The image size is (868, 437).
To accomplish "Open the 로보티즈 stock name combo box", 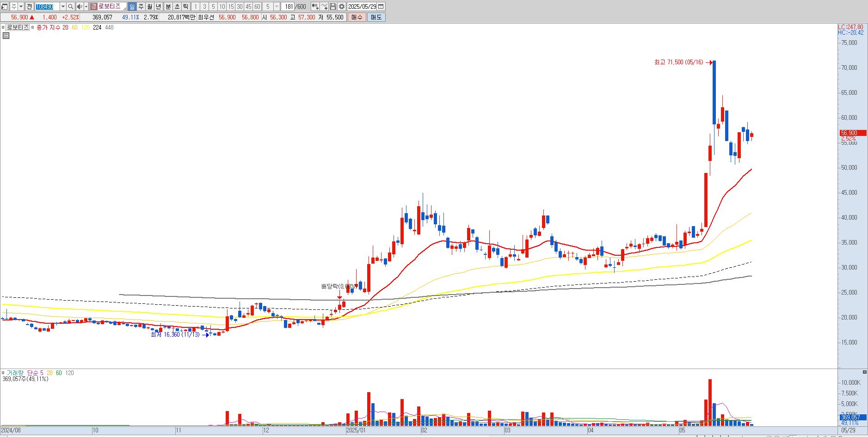I will 108,6.
